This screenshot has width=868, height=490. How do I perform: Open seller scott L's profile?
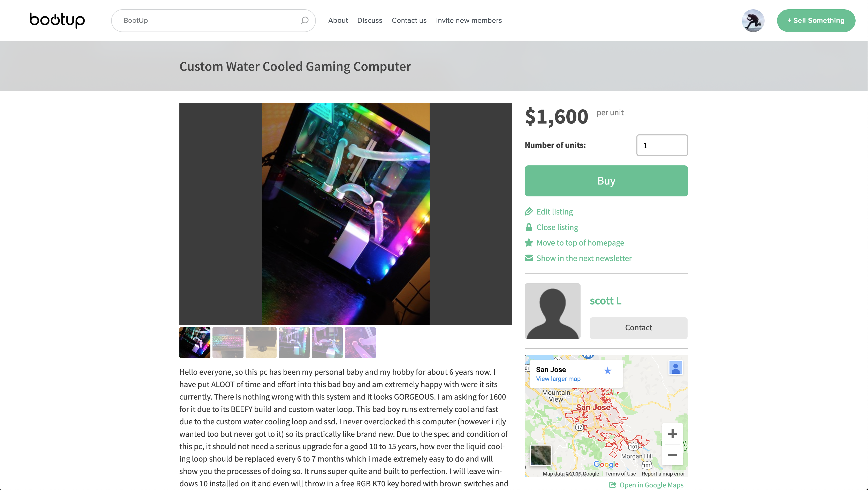tap(606, 301)
